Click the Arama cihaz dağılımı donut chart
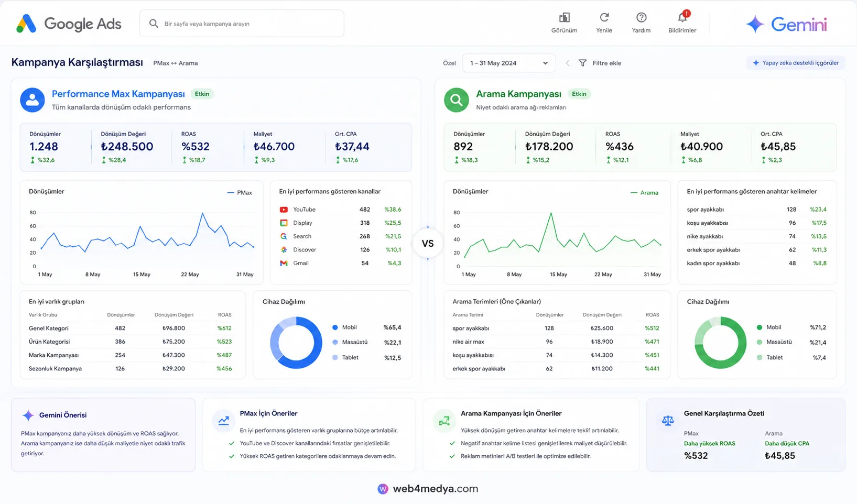This screenshot has width=857, height=504. click(x=720, y=343)
